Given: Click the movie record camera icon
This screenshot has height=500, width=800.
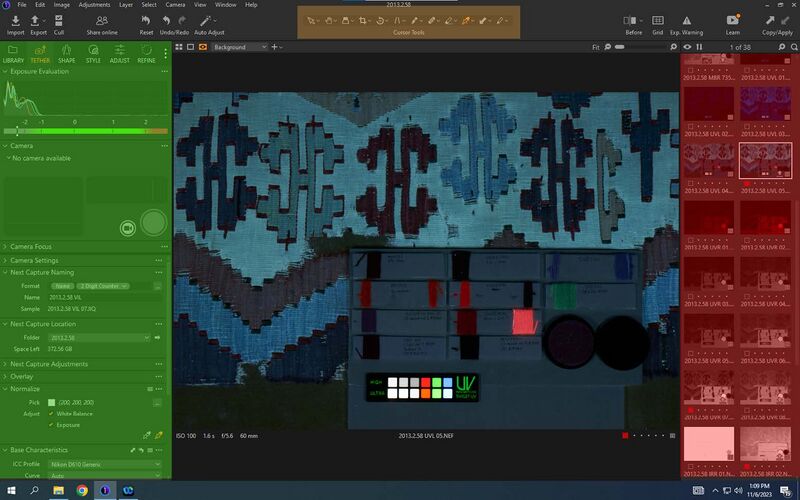Looking at the screenshot, I should point(128,228).
